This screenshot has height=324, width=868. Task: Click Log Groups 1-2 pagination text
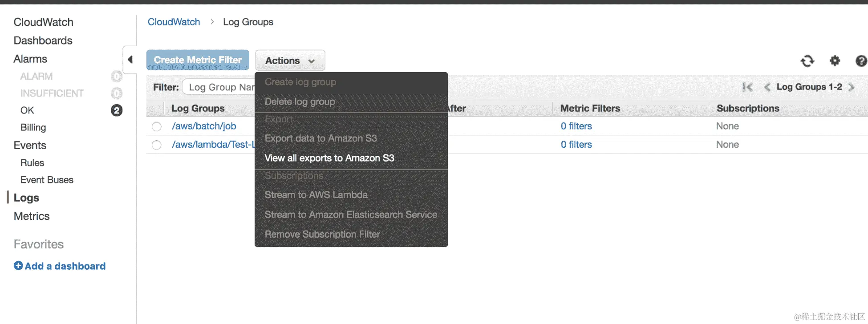tap(809, 87)
